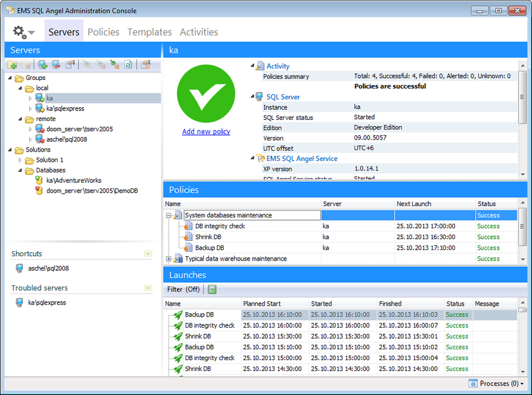Click the Filter (Off) button
The width and height of the screenshot is (532, 395).
(183, 289)
